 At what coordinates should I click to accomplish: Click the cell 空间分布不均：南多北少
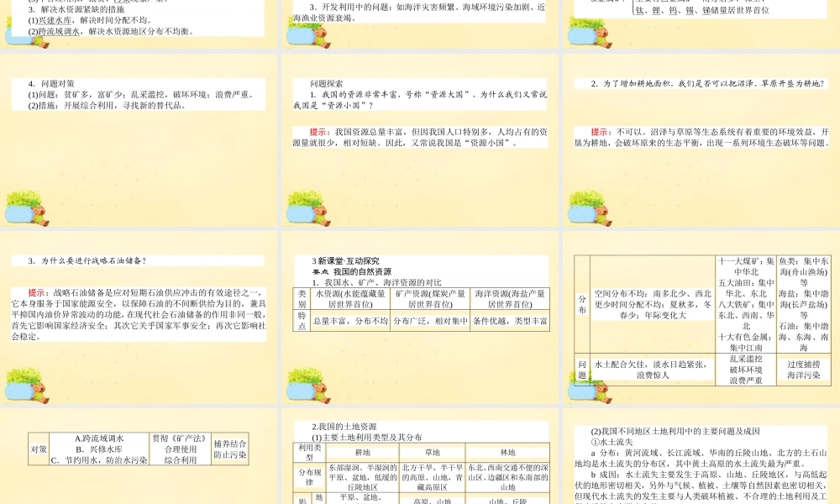tap(653, 304)
